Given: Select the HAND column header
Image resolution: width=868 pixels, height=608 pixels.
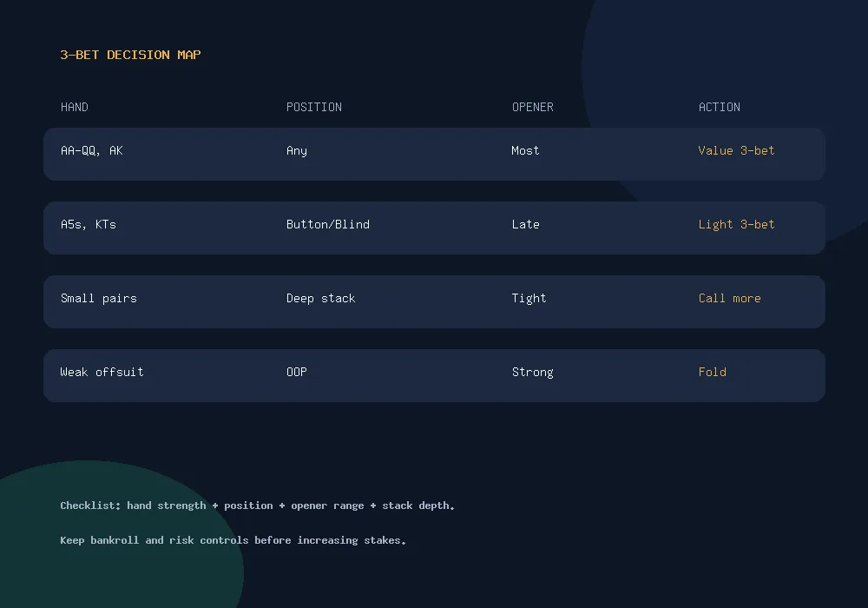Looking at the screenshot, I should [x=74, y=107].
